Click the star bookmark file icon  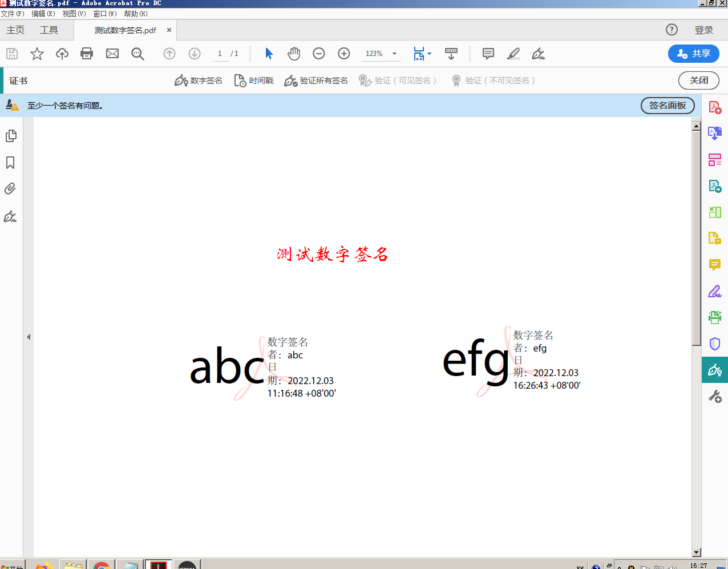(x=37, y=54)
